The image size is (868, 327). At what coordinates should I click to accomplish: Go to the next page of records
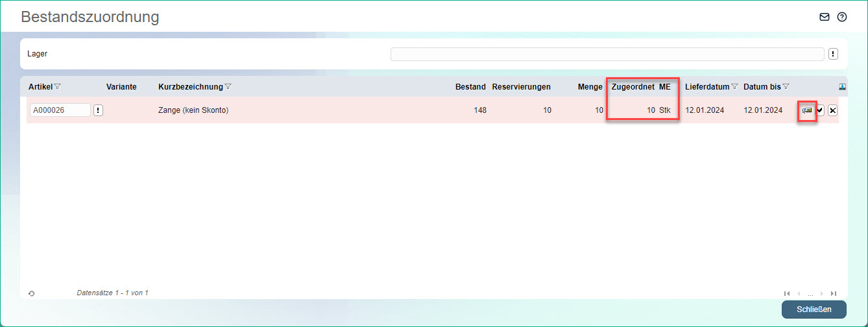822,293
